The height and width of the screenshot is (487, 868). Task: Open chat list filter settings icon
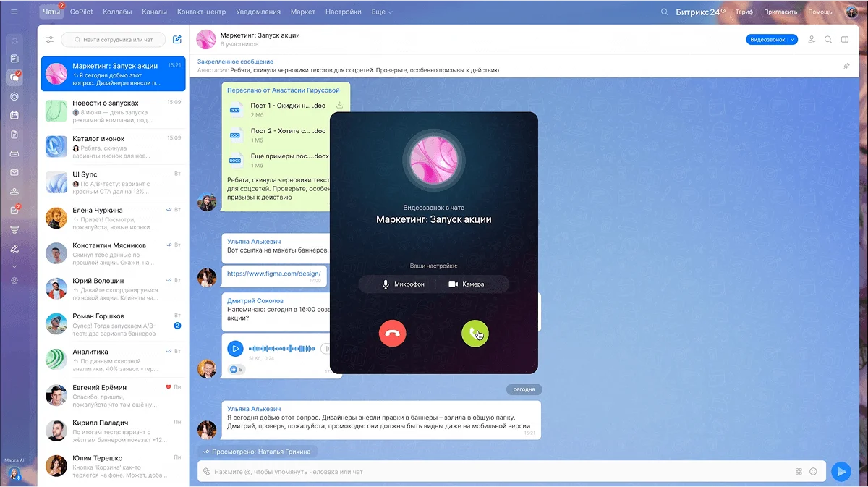(49, 40)
